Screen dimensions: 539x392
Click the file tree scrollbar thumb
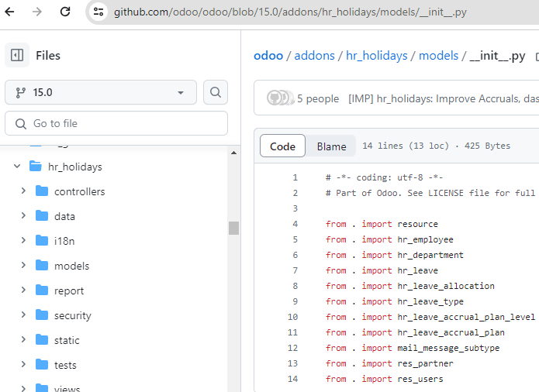pyautogui.click(x=233, y=228)
